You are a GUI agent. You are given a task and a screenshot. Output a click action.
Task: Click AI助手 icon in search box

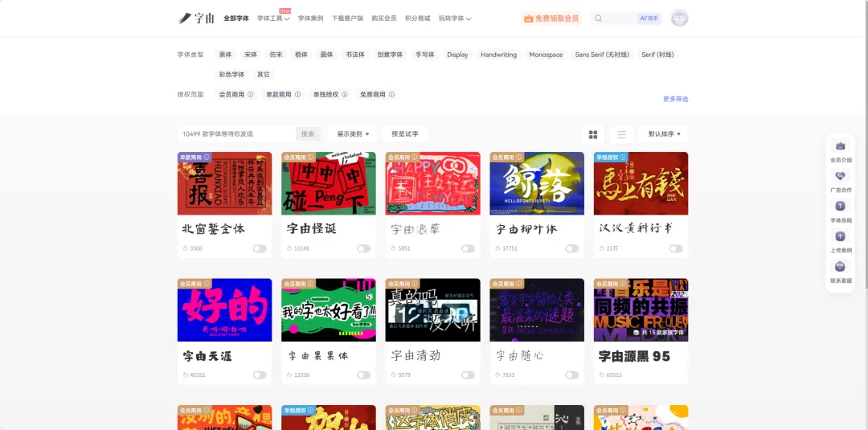[x=649, y=18]
